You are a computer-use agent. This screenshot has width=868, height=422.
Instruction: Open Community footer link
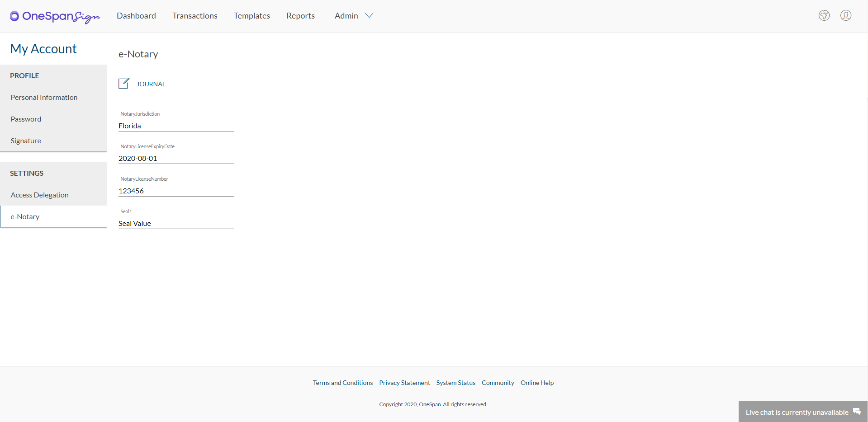coord(498,383)
